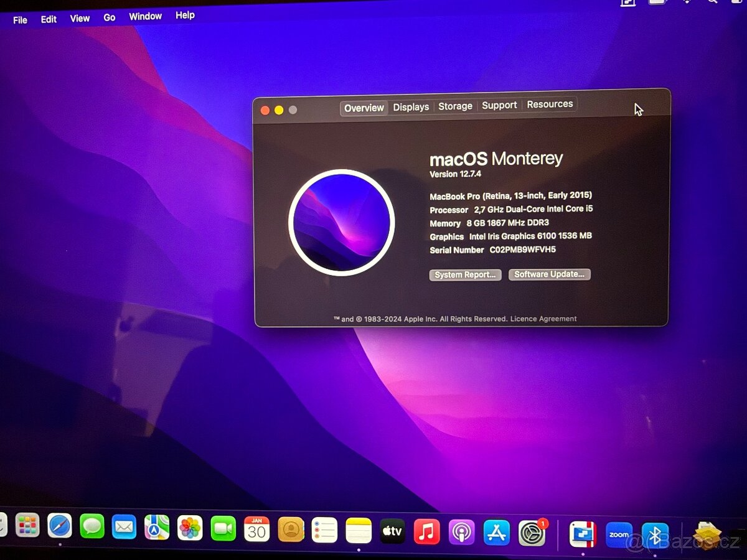Open Software Update
The image size is (747, 560).
(x=549, y=274)
